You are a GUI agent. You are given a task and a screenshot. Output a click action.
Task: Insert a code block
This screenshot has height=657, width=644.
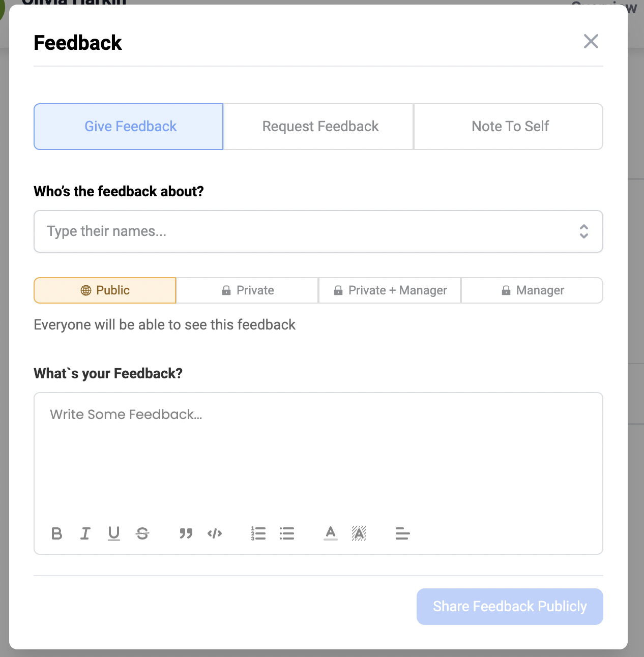click(x=215, y=533)
